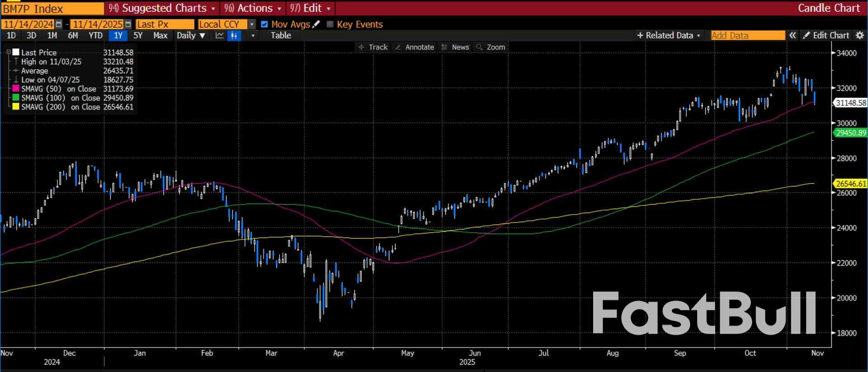This screenshot has height=372, width=868.
Task: Open the Suggested Charts menu
Action: click(162, 8)
